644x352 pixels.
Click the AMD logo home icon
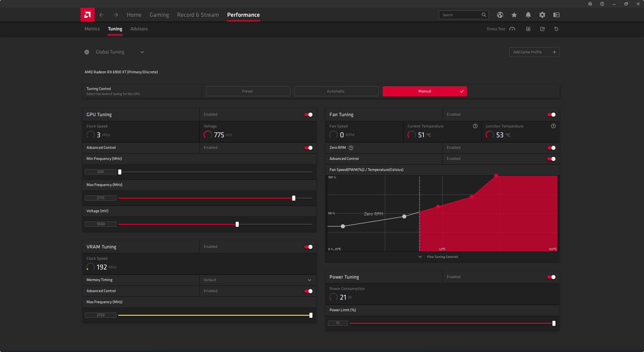[87, 15]
